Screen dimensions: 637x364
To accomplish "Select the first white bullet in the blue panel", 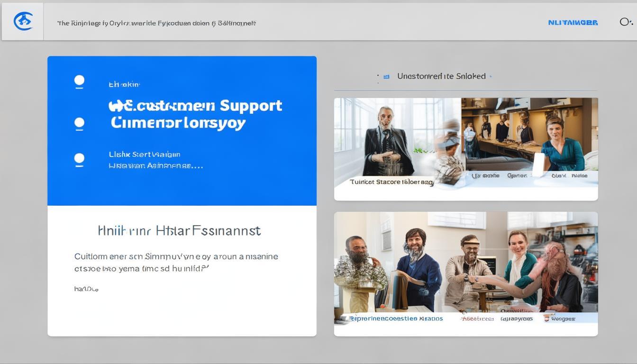I will click(79, 81).
